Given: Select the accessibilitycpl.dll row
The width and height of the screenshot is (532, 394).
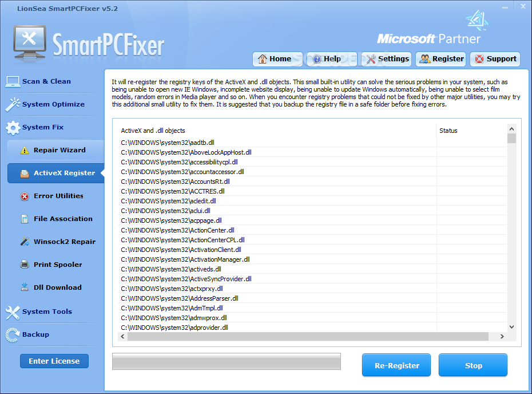Looking at the screenshot, I should [312, 162].
